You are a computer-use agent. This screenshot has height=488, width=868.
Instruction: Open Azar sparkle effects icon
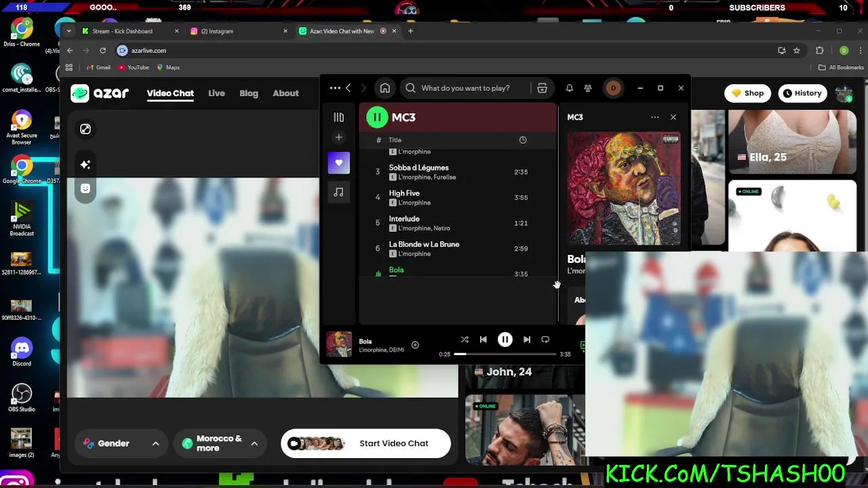[85, 165]
